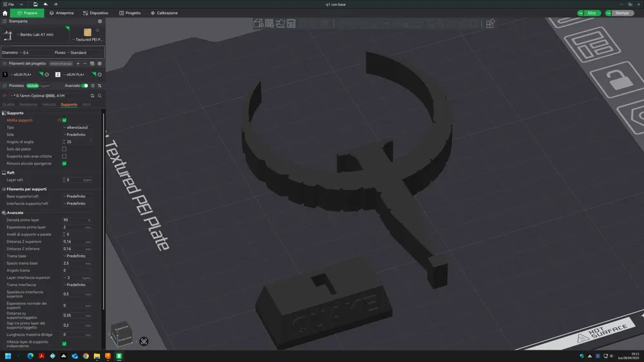Click the undo arrow
The height and width of the screenshot is (362, 644).
pyautogui.click(x=46, y=4)
